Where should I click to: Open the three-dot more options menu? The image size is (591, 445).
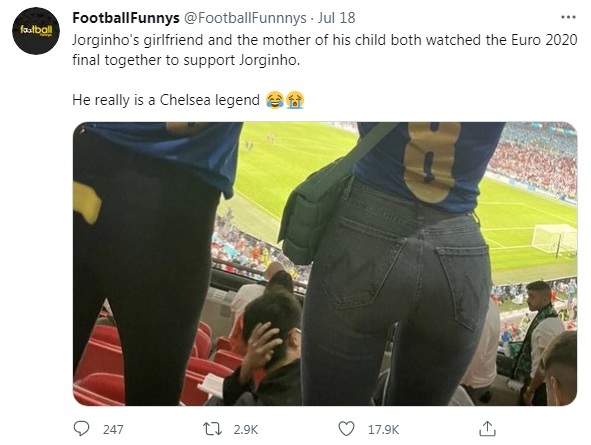click(568, 17)
